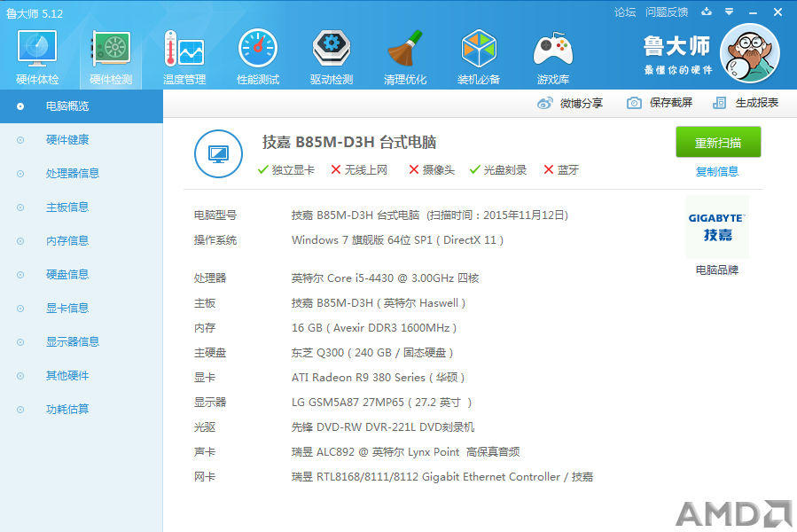
Task: Click 保存截屏 save screenshot text
Action: coord(670,103)
